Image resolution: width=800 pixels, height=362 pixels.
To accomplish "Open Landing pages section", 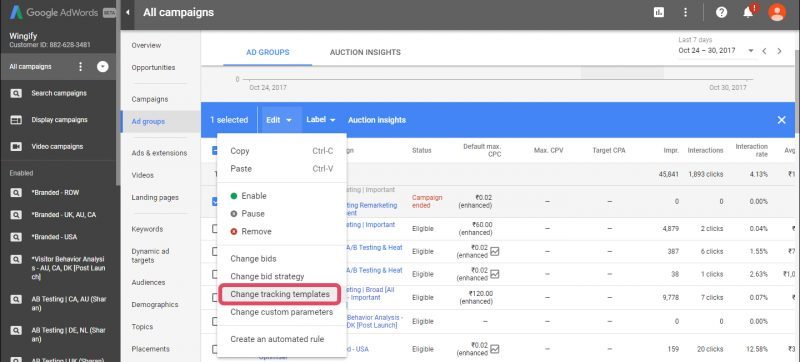I will (x=155, y=197).
